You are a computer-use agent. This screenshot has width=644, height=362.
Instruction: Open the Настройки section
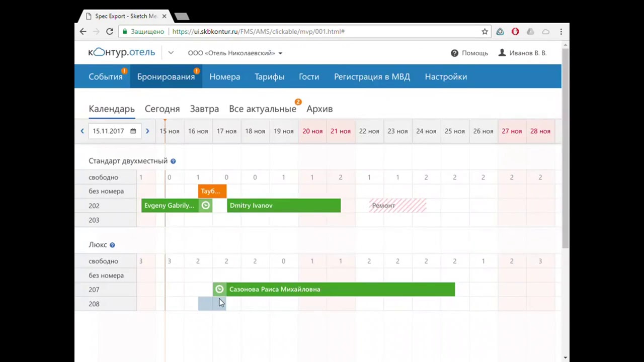pyautogui.click(x=446, y=76)
